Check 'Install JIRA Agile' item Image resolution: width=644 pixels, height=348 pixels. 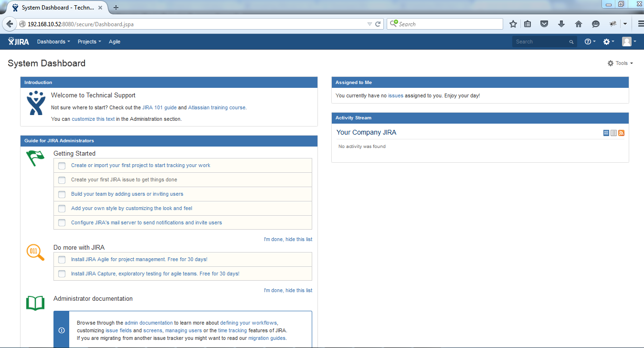point(62,260)
